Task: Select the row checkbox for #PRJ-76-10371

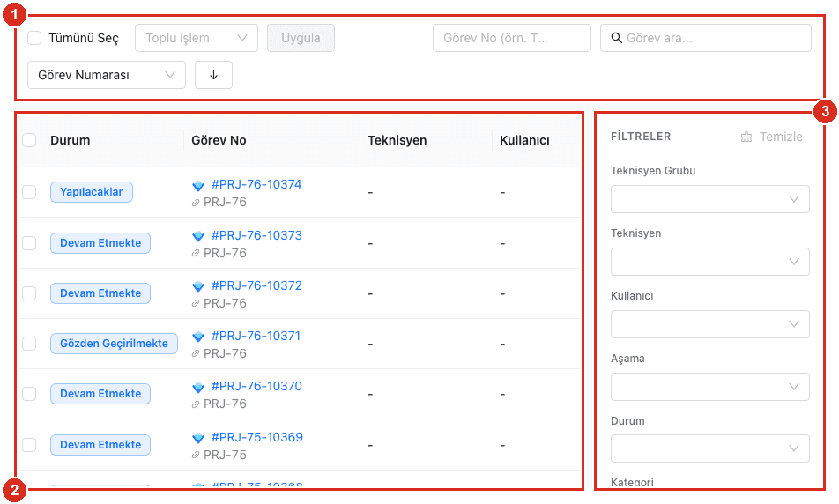Action: coord(29,344)
